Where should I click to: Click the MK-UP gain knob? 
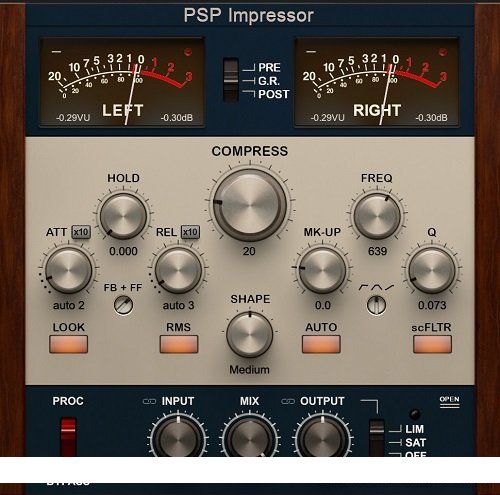click(x=322, y=270)
